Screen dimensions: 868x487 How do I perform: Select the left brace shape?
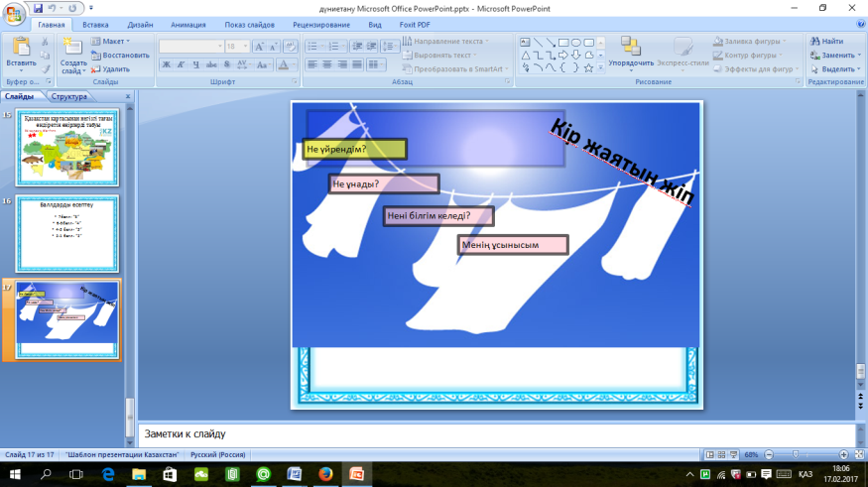point(563,67)
